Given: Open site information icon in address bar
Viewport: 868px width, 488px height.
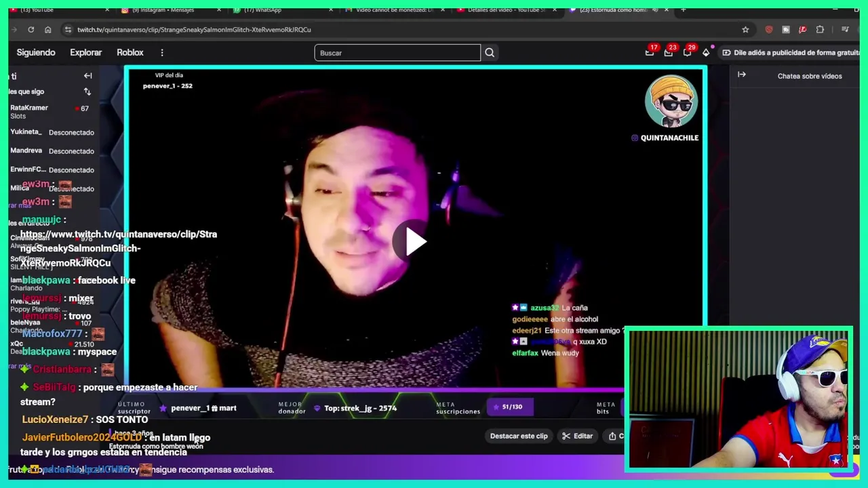Looking at the screenshot, I should coord(67,29).
